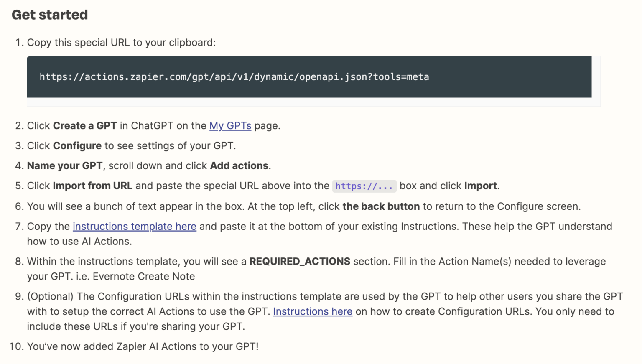Click the text how to use AI Actions

pos(79,242)
